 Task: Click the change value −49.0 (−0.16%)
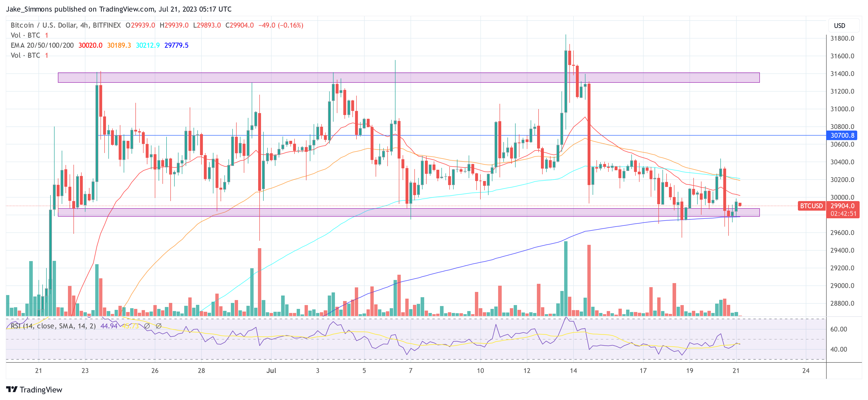pyautogui.click(x=281, y=25)
